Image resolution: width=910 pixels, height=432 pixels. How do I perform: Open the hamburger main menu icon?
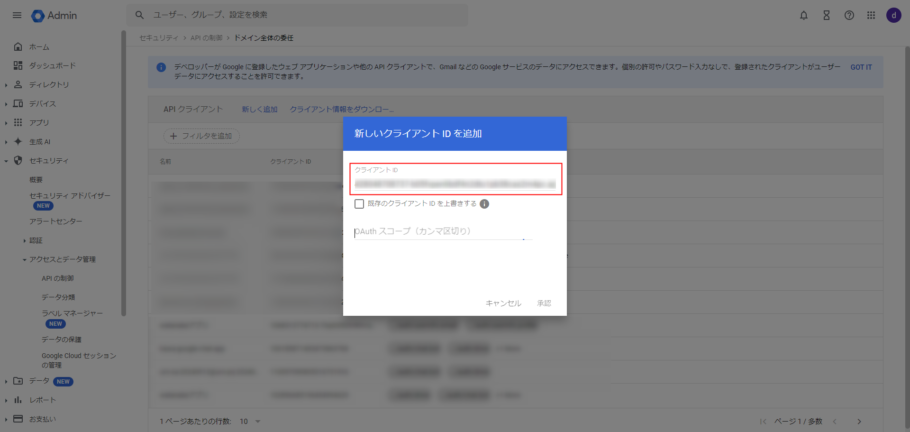(16, 15)
